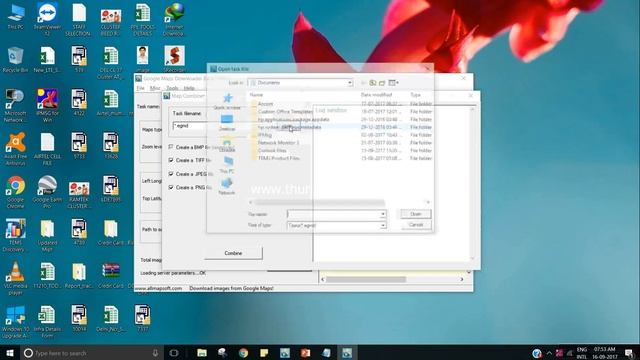Select the Recycle Bin desktop icon
Screen dimensions: 640x360
coord(15,60)
